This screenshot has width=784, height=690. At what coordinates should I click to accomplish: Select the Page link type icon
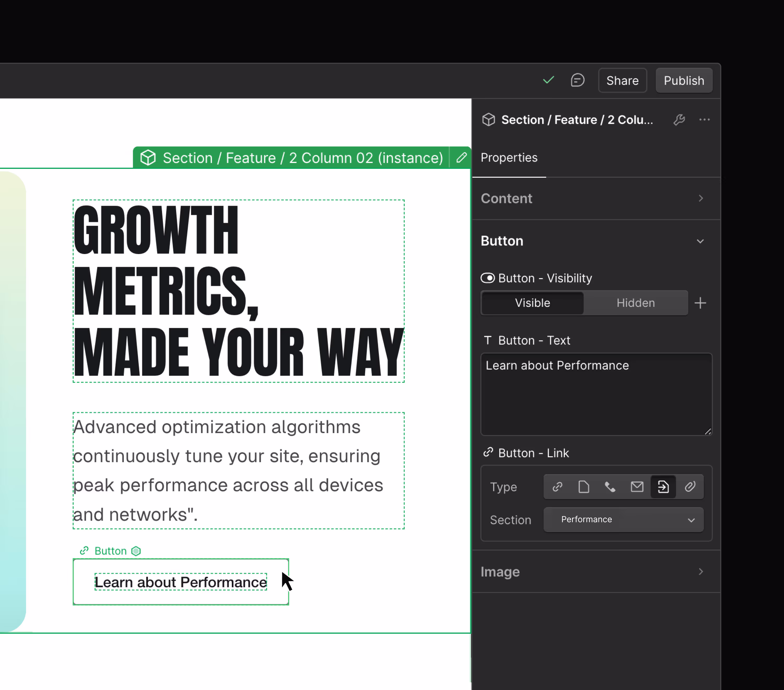tap(583, 487)
